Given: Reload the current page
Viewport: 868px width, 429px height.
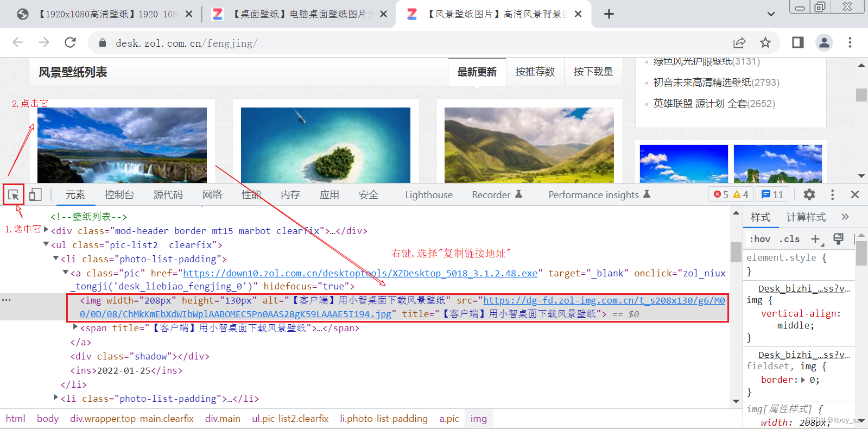Looking at the screenshot, I should coord(70,42).
